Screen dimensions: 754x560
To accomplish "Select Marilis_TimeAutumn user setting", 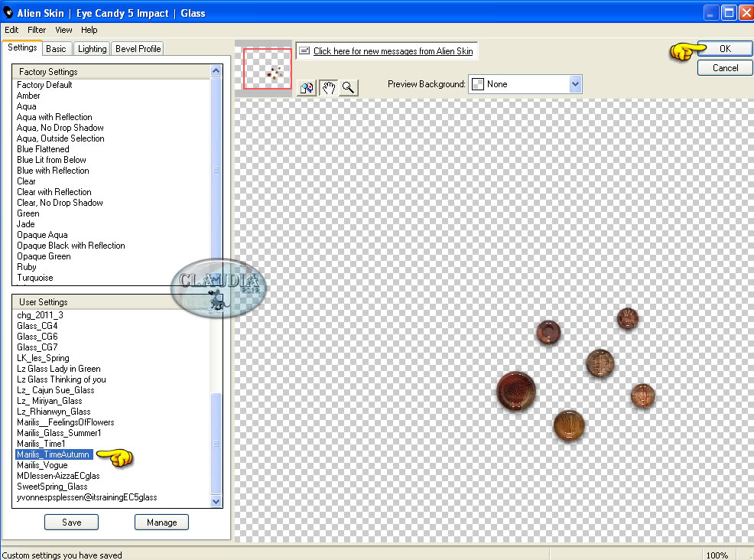I will pos(53,454).
